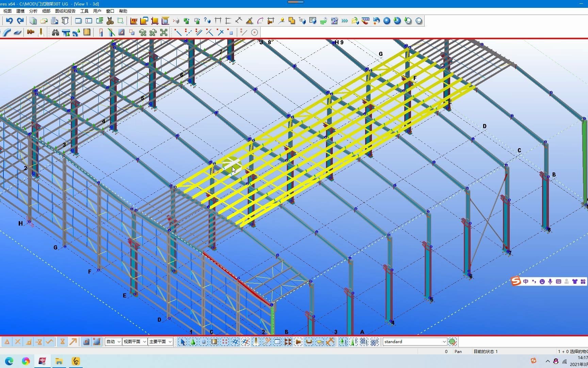Click the blue spherical render mode icon
The width and height of the screenshot is (588, 368).
click(x=386, y=21)
